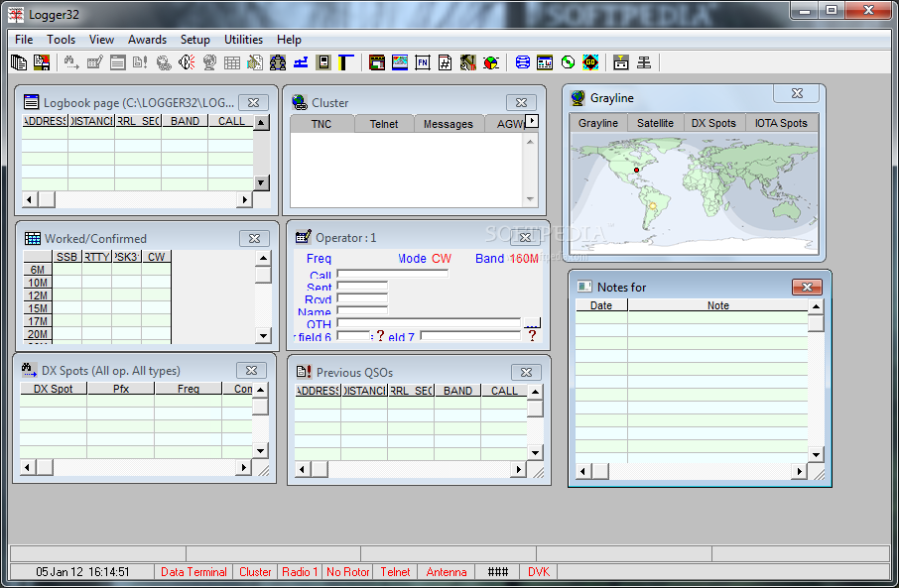Click the No Rotor status bar entry
The width and height of the screenshot is (899, 588).
348,572
